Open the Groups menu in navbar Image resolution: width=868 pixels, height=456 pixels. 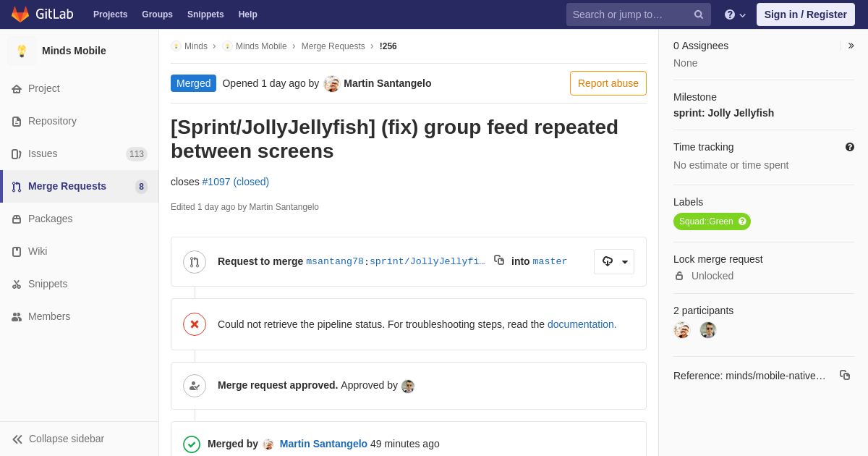coord(157,14)
